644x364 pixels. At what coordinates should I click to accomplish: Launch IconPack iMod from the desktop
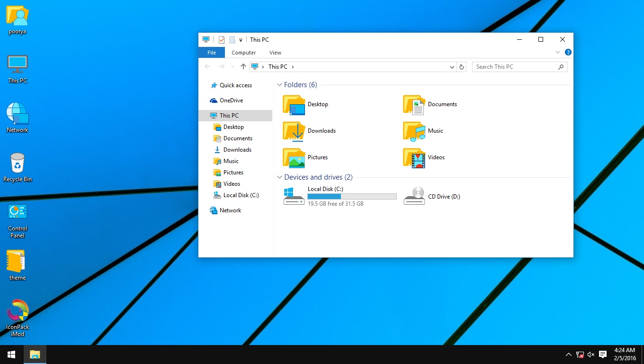(18, 313)
